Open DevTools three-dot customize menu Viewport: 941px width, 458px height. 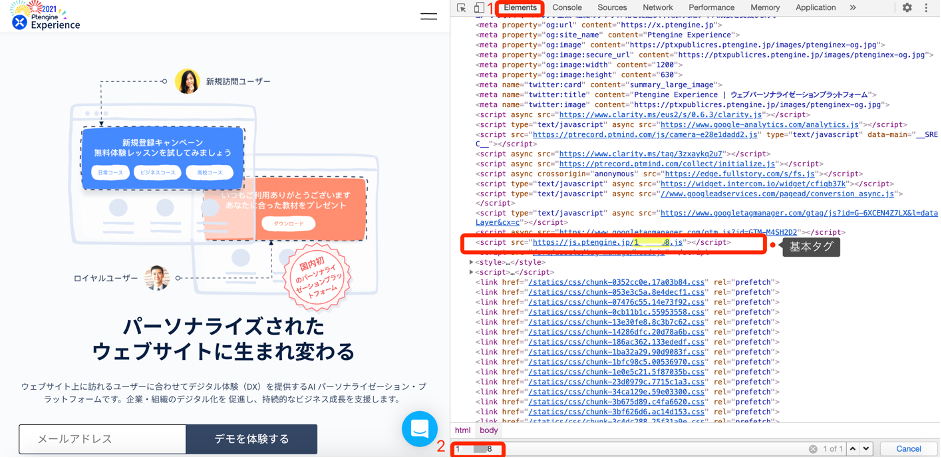[928, 8]
